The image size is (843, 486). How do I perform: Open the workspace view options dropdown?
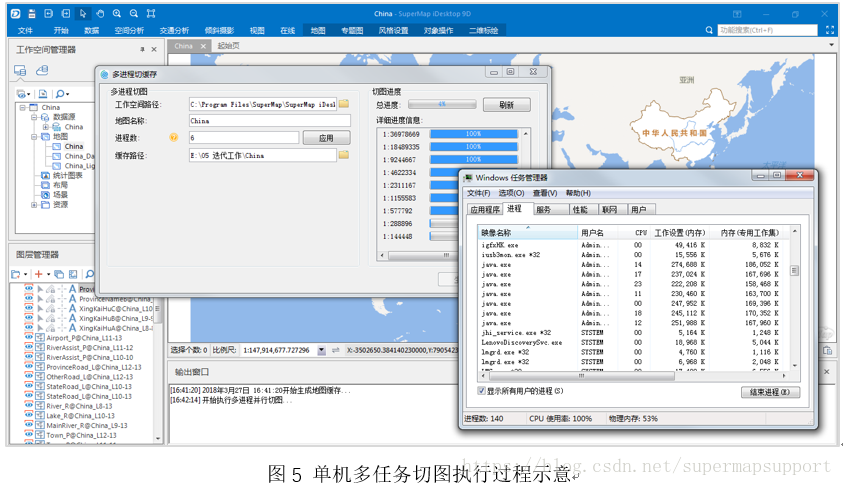[x=28, y=94]
